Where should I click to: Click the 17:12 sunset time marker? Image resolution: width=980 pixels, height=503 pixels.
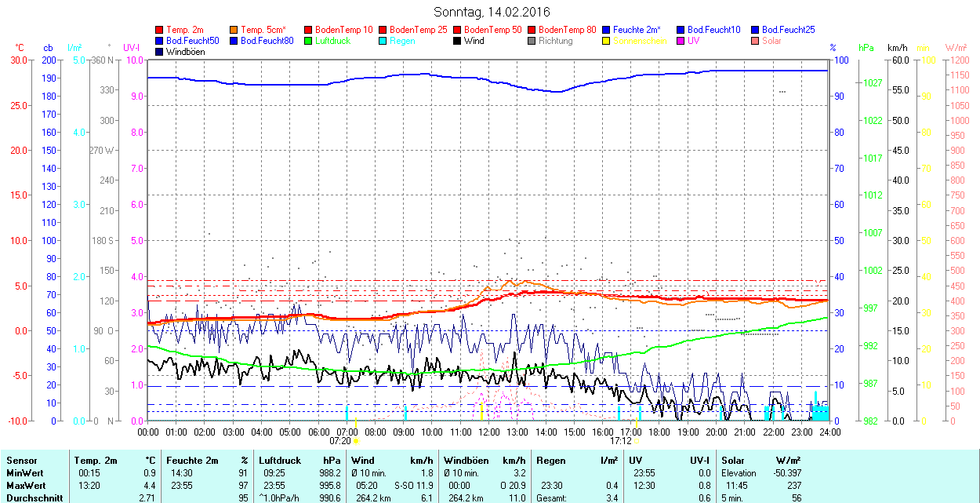point(620,441)
